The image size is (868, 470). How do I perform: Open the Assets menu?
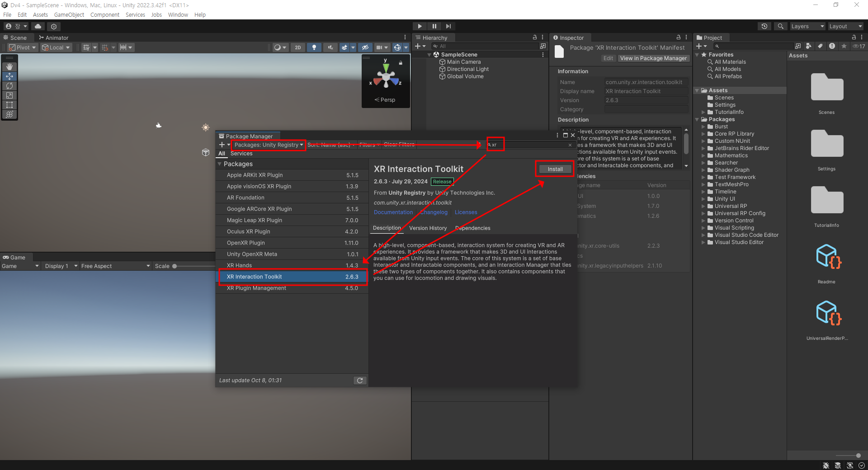point(40,14)
